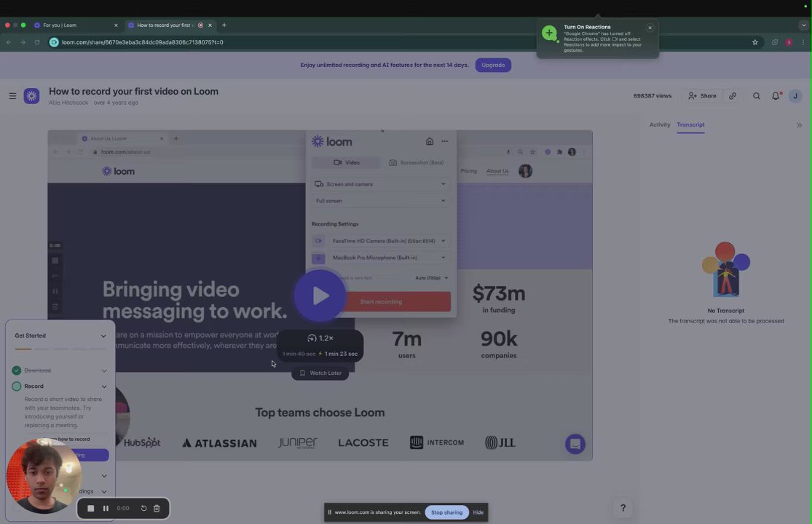The height and width of the screenshot is (524, 812).
Task: Click green plus icon in Reactions notification
Action: click(549, 33)
